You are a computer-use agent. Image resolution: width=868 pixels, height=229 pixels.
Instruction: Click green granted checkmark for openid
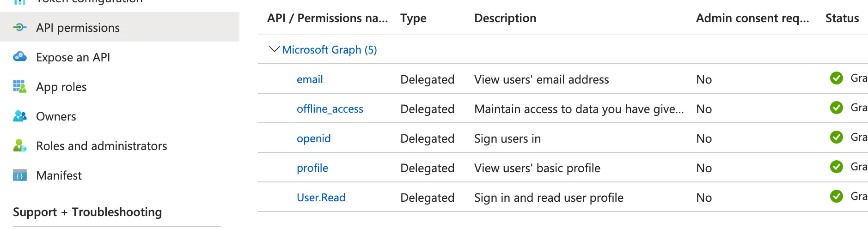pos(837,137)
